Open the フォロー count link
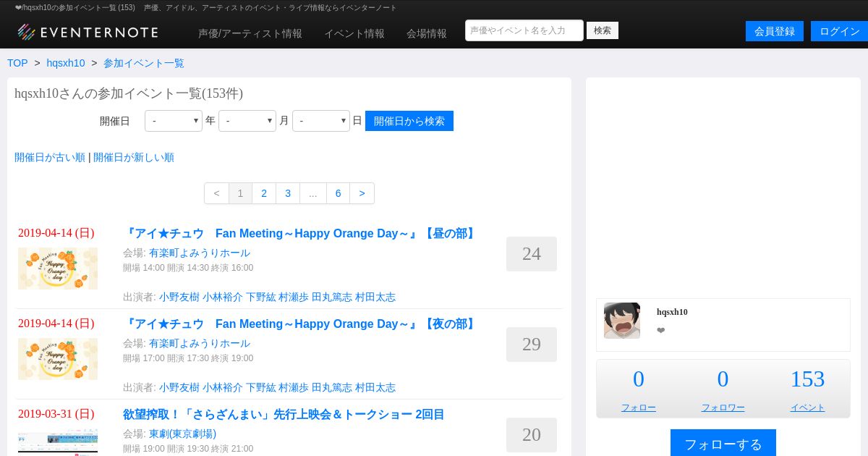Image resolution: width=868 pixels, height=456 pixels. pos(639,408)
